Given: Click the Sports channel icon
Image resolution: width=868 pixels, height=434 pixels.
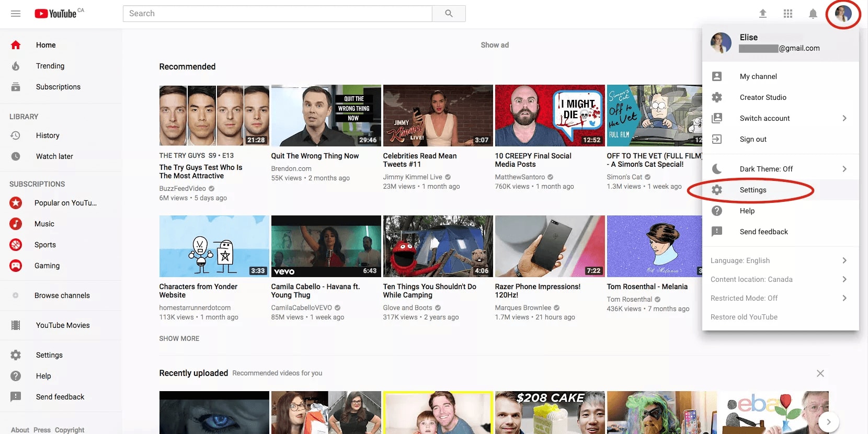Looking at the screenshot, I should point(16,245).
